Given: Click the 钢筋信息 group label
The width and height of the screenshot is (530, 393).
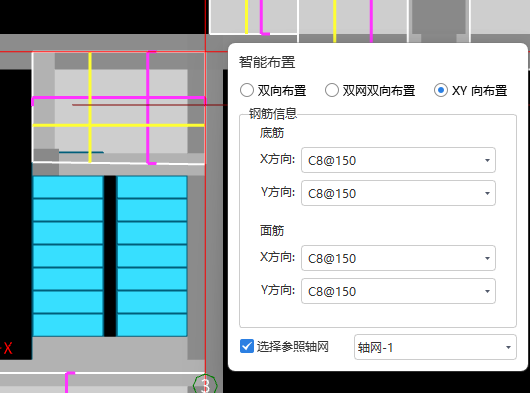Looking at the screenshot, I should click(273, 114).
